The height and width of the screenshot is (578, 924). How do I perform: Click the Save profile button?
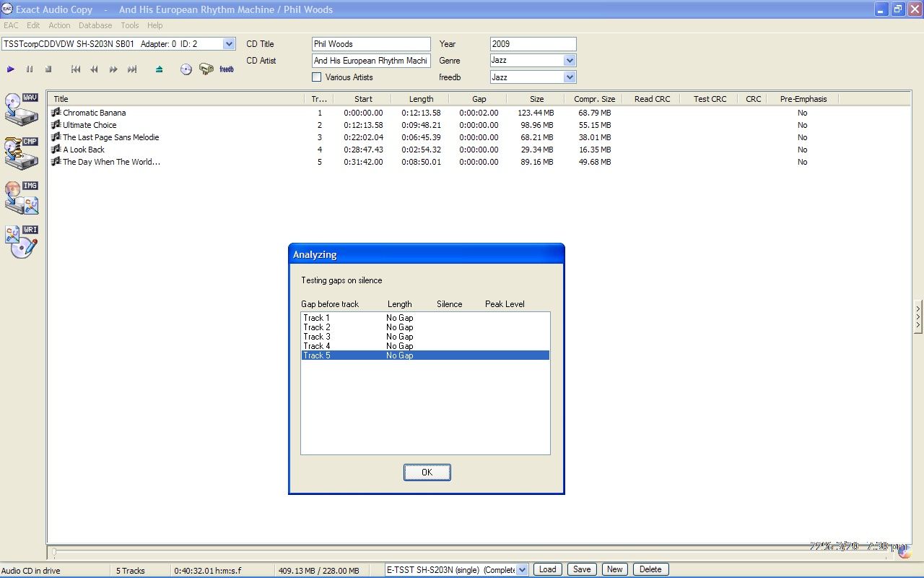582,569
